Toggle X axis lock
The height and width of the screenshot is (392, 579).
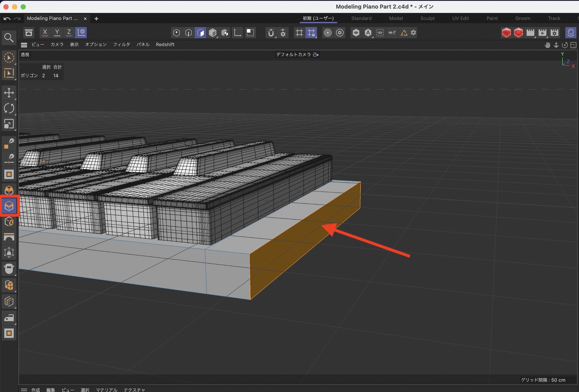[45, 32]
